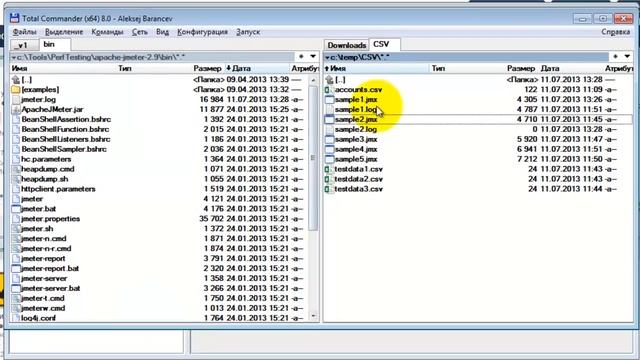Screen dimensions: 640x360
Task: Select file name log4j.conf
Action: click(x=38, y=318)
